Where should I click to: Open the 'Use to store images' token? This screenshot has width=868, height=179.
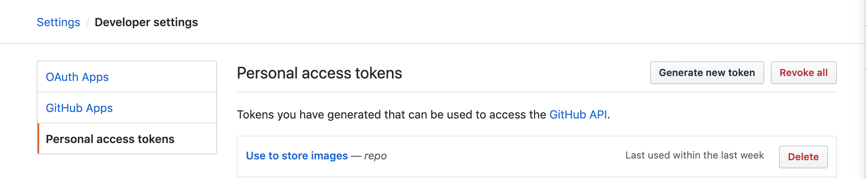click(x=297, y=156)
